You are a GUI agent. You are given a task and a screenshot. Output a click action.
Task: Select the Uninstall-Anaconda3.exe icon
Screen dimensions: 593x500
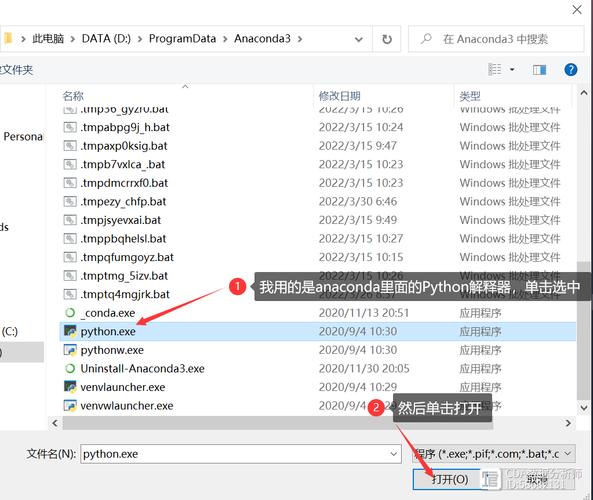[70, 368]
